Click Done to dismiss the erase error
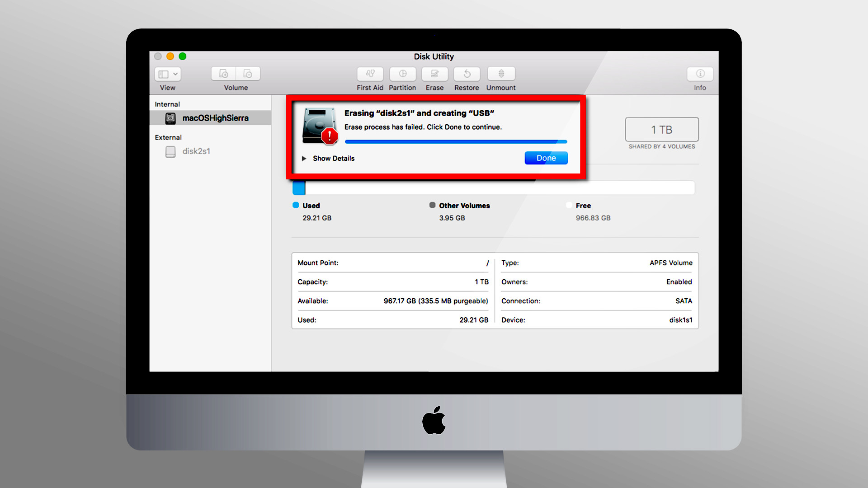Screen dimensions: 868x488 [546, 158]
